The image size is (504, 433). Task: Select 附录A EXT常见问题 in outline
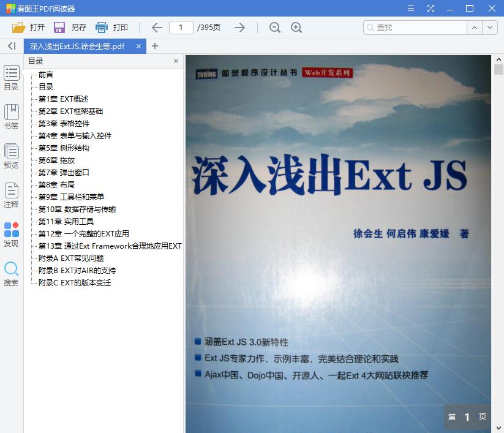[71, 258]
